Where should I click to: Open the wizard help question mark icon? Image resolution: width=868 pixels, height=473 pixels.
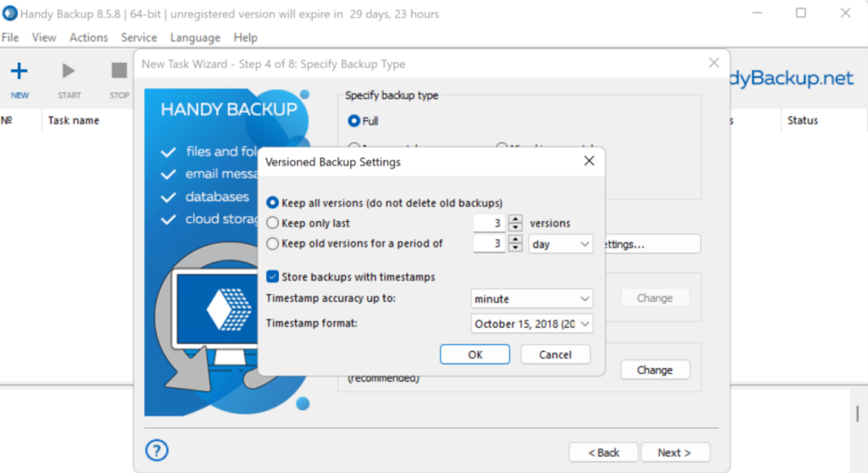click(x=157, y=450)
